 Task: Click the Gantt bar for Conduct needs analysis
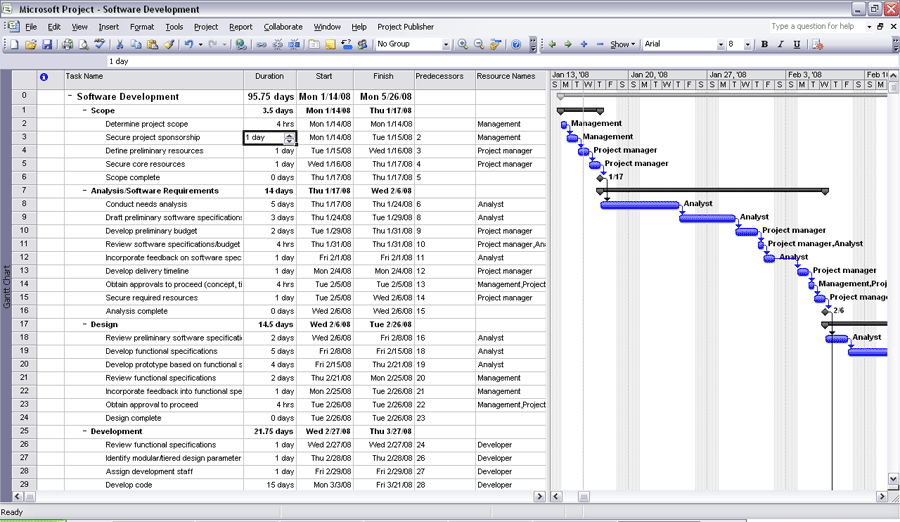640,205
